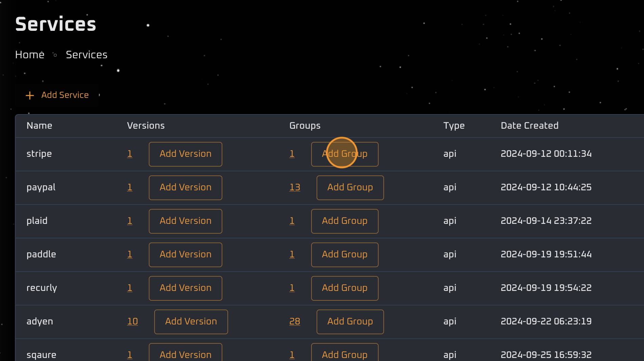Screen dimensions: 644x361
Task: Click stripe's date 2024-09-12 00:11:34
Action: point(546,154)
